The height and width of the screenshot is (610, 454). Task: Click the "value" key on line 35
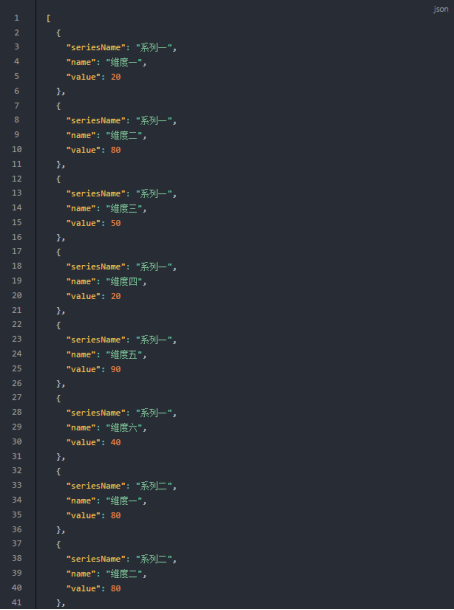coord(83,515)
